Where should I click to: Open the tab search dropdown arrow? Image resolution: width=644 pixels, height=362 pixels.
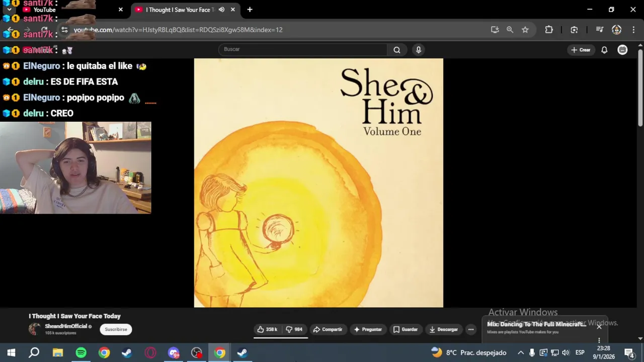(9, 10)
